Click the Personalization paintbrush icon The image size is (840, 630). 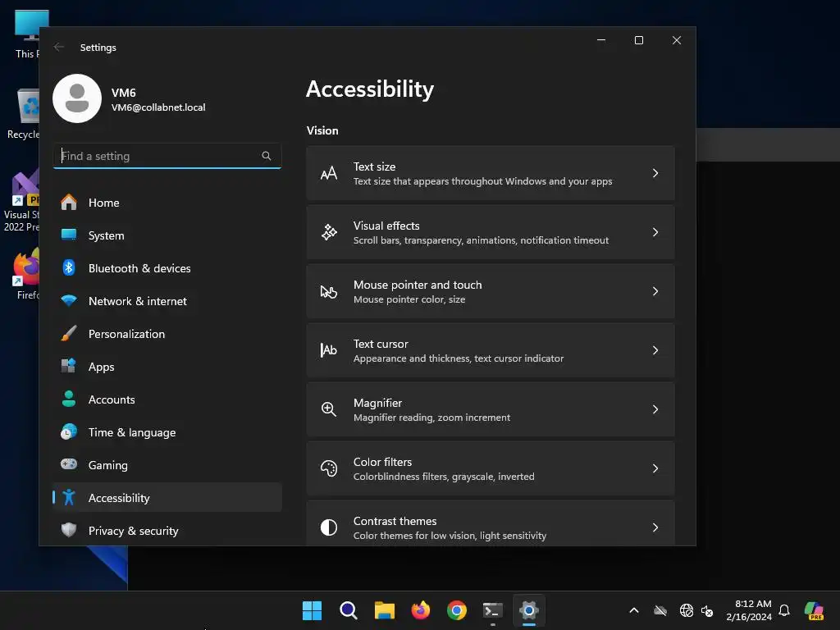(69, 333)
